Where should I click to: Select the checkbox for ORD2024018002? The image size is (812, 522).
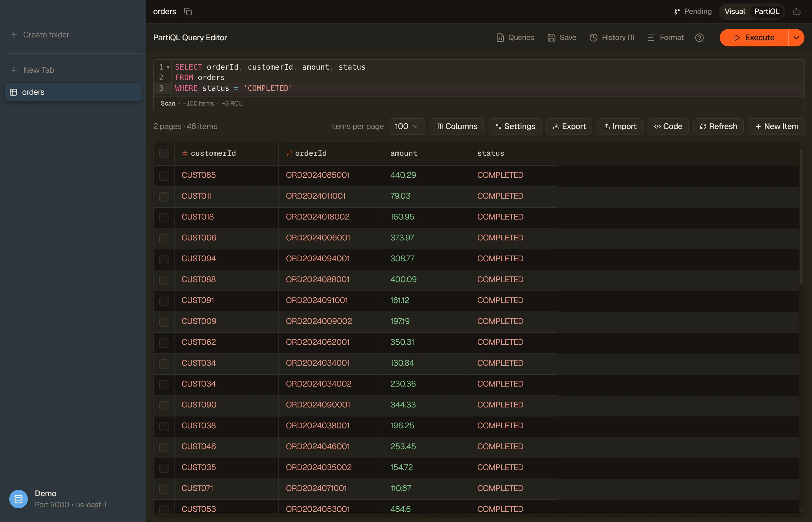pyautogui.click(x=164, y=217)
